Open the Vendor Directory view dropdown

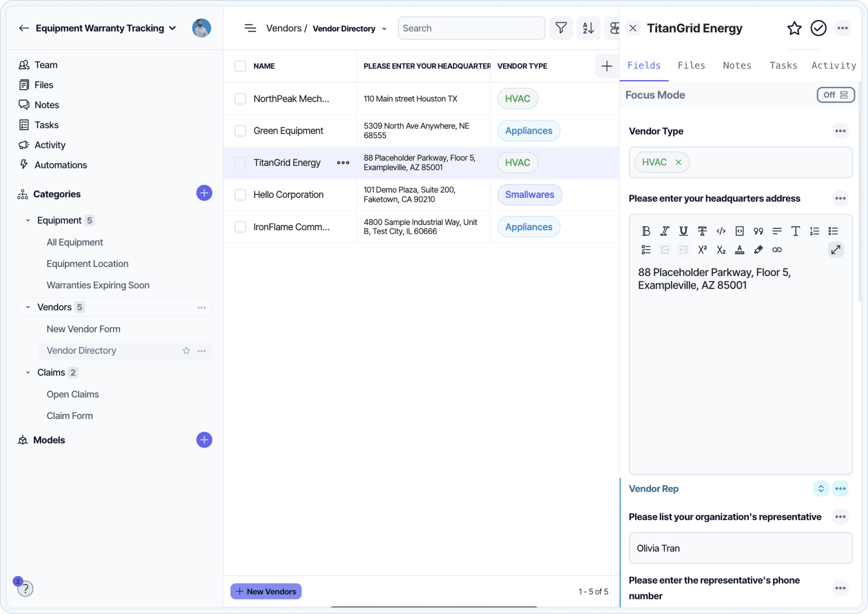(384, 29)
